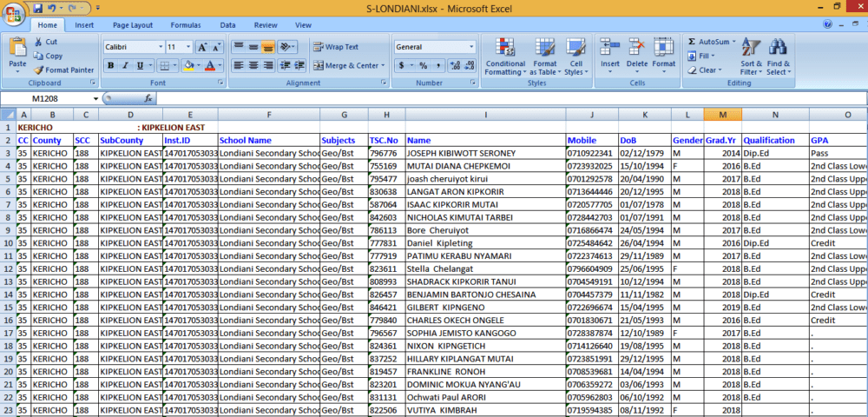Click the Insert Function fx button

pyautogui.click(x=148, y=98)
